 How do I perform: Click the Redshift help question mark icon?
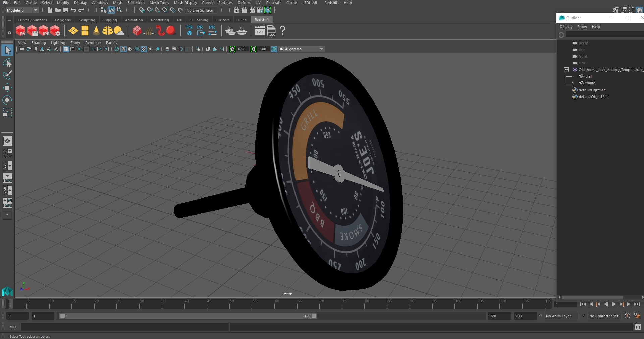(x=282, y=31)
